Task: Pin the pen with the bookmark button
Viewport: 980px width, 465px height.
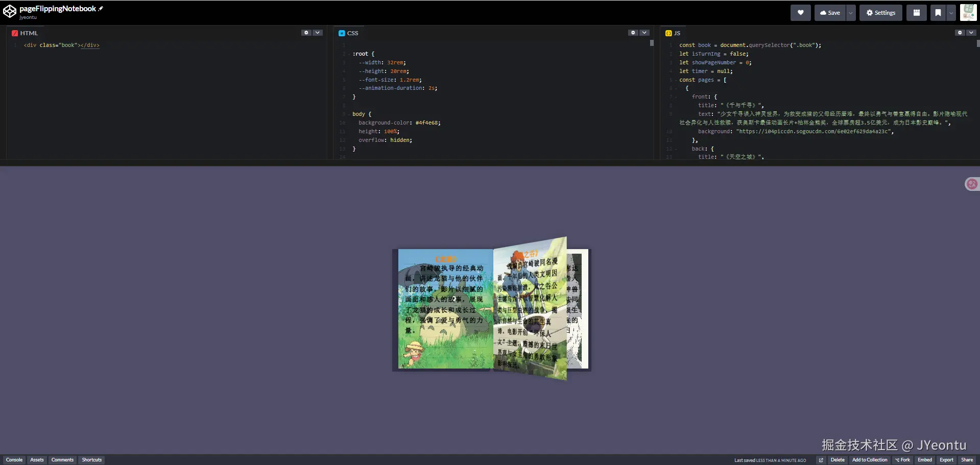Action: tap(938, 13)
